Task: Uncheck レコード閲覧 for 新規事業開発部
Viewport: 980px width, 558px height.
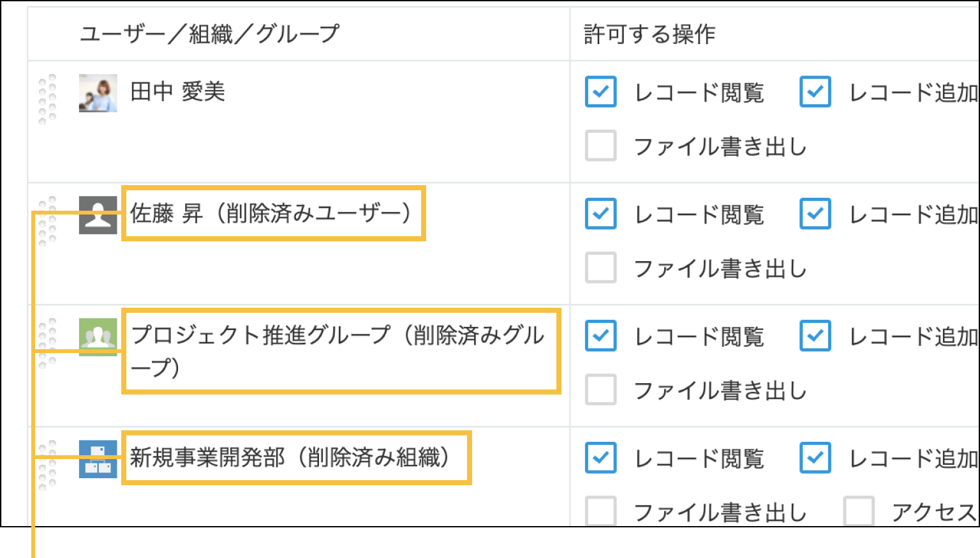Action: point(600,458)
